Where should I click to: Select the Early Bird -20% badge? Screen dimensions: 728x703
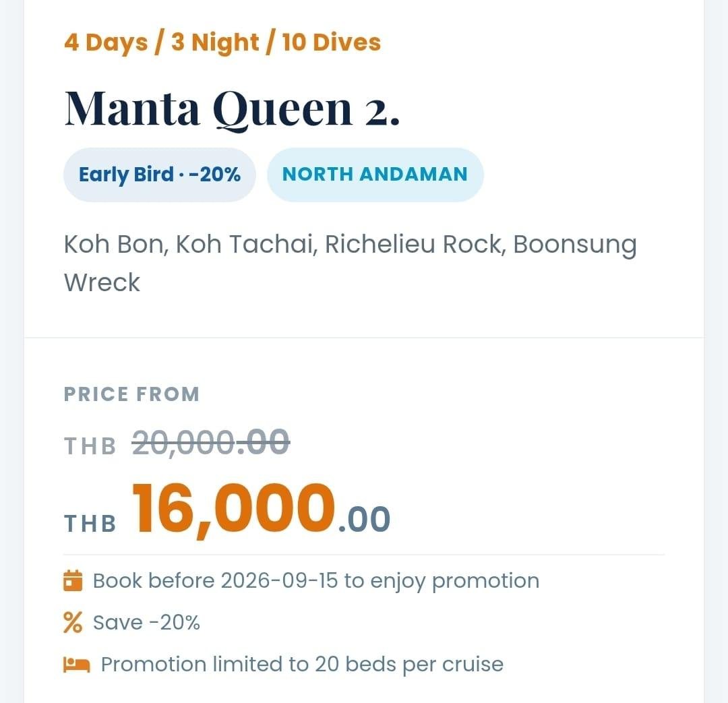[159, 175]
